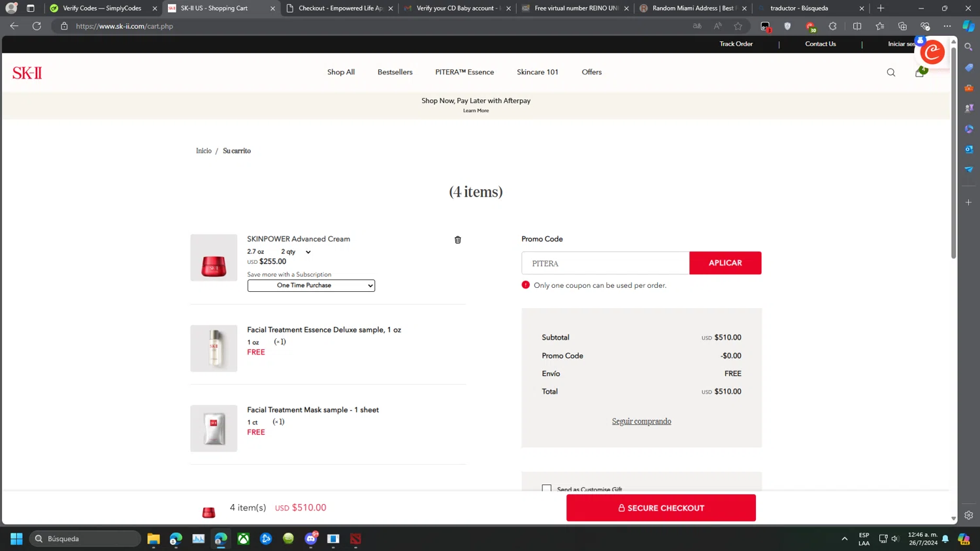Click the plus icon in Edge sidebar
This screenshot has height=551, width=980.
point(969,202)
